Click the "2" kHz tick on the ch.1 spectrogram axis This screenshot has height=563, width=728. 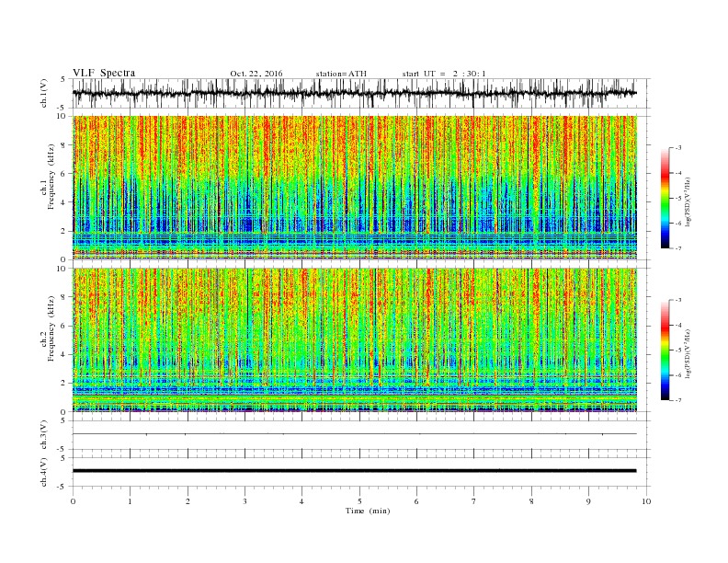tap(63, 231)
